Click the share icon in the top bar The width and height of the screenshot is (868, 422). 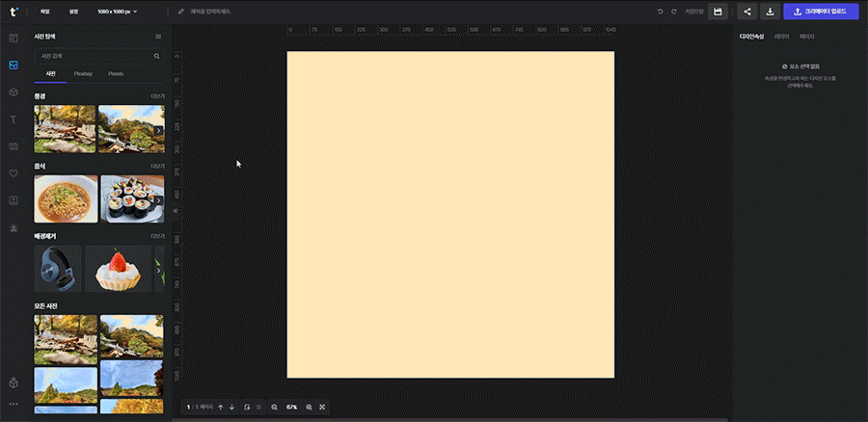747,12
